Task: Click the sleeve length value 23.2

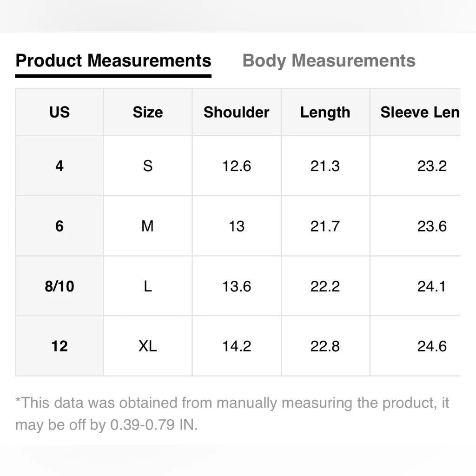Action: [432, 166]
